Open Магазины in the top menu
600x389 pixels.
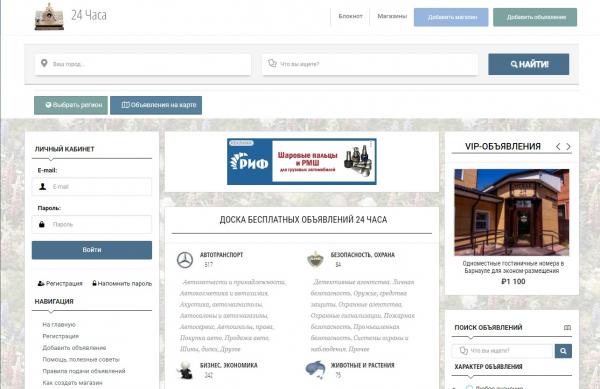coord(392,16)
